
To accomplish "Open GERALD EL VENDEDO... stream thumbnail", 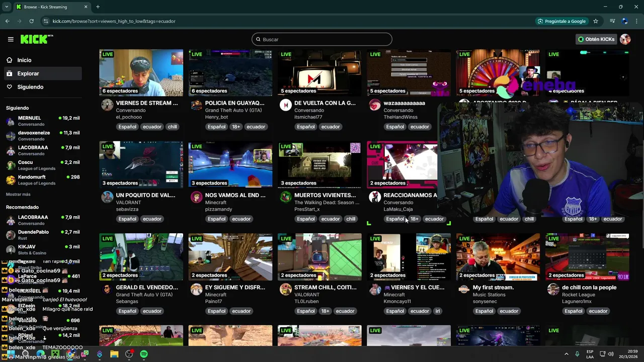I will click(141, 257).
